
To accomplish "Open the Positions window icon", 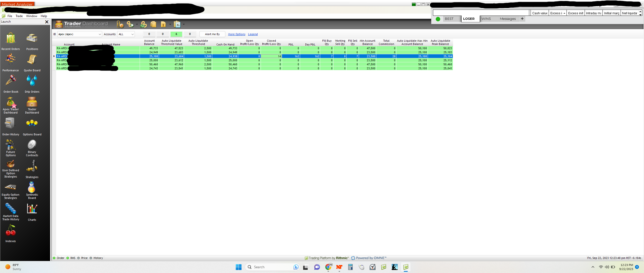I will pyautogui.click(x=32, y=41).
